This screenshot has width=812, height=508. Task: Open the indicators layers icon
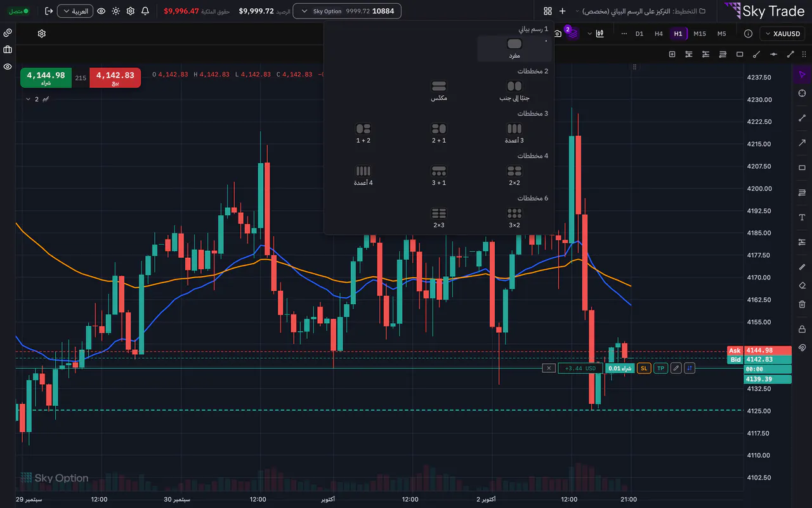(x=573, y=34)
